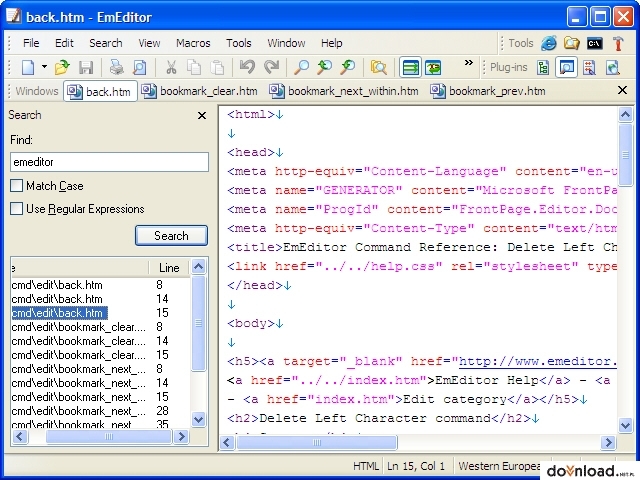Open the hammer customize tools icon
Viewport: 640px width, 480px height.
click(x=618, y=43)
